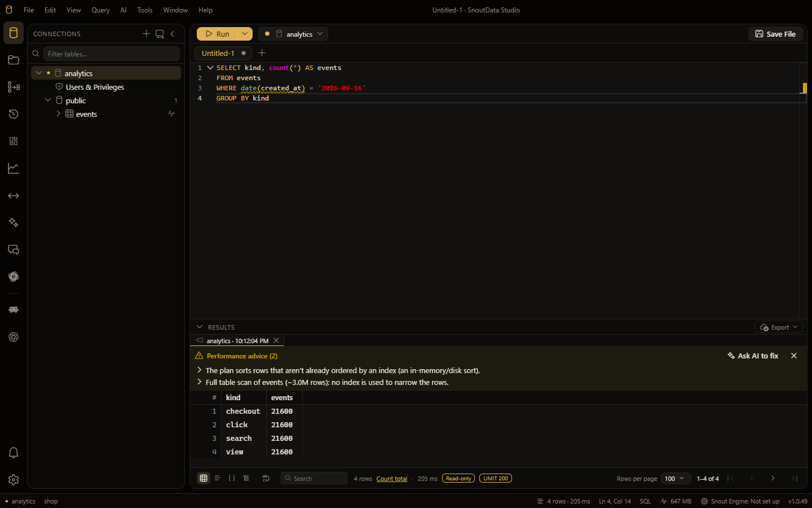Click the activity pulse icon on events row
Viewport: 812px width, 508px height.
171,113
